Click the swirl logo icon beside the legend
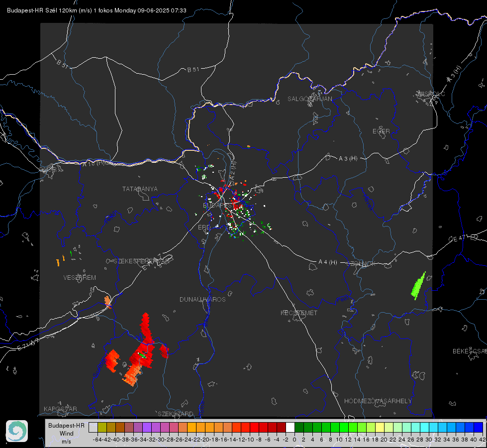487x448 pixels. 17,431
